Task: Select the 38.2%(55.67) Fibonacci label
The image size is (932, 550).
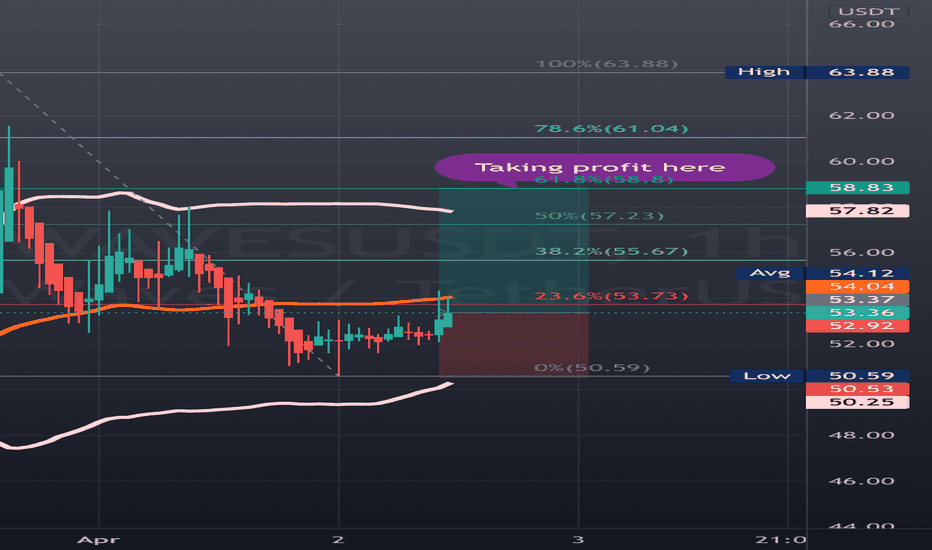Action: (612, 251)
